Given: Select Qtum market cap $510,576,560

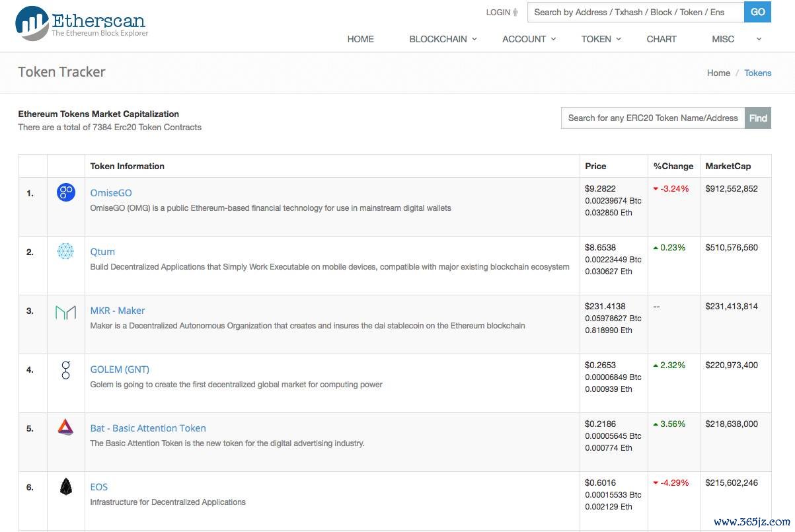Looking at the screenshot, I should [x=732, y=247].
